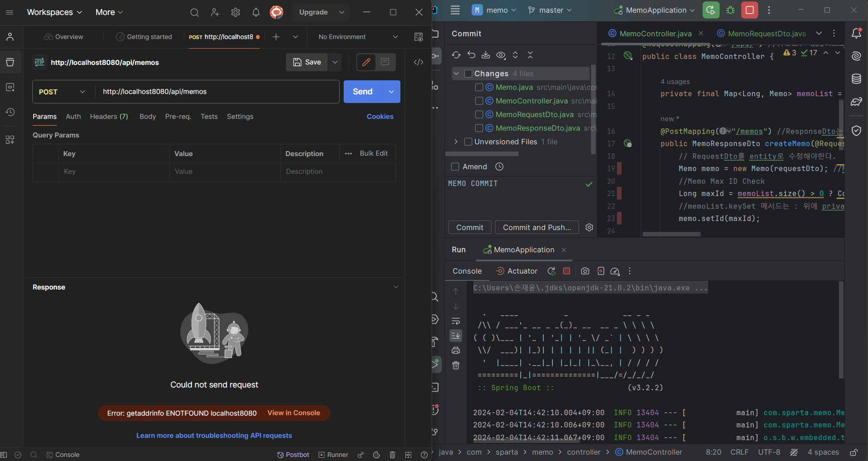
Task: Open the environment quick look icon
Action: click(x=419, y=37)
